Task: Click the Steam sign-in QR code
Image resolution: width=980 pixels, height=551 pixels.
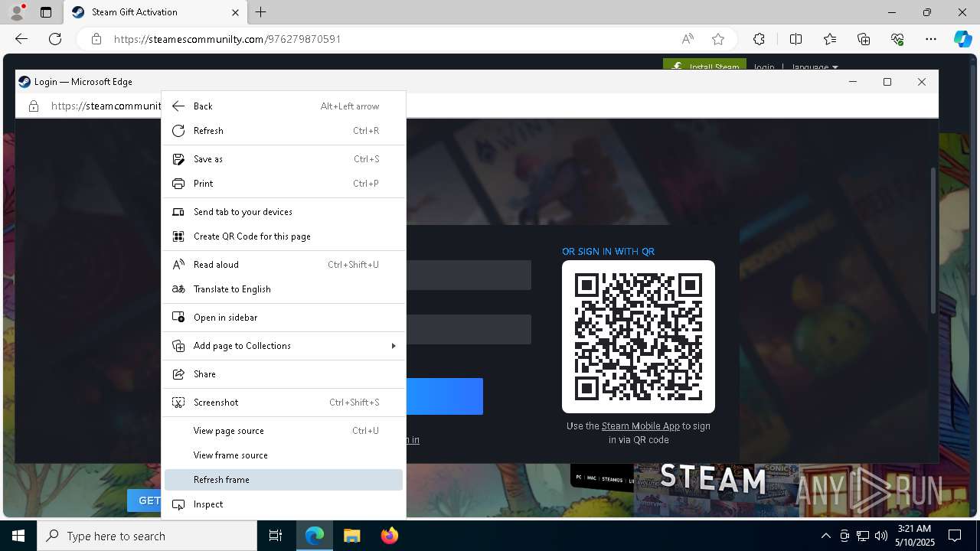Action: (639, 337)
